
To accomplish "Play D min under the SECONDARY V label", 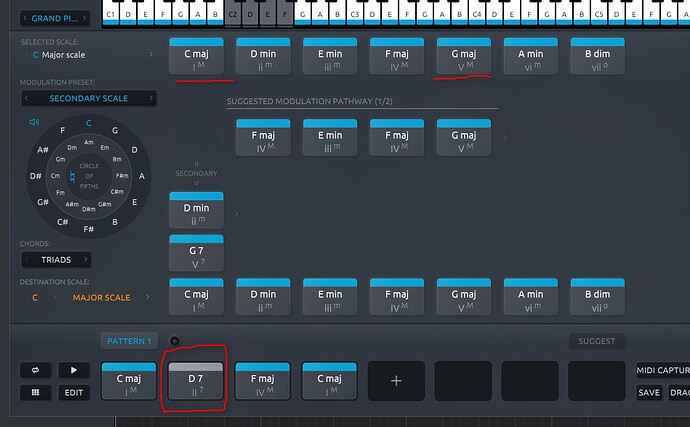I will 196,210.
